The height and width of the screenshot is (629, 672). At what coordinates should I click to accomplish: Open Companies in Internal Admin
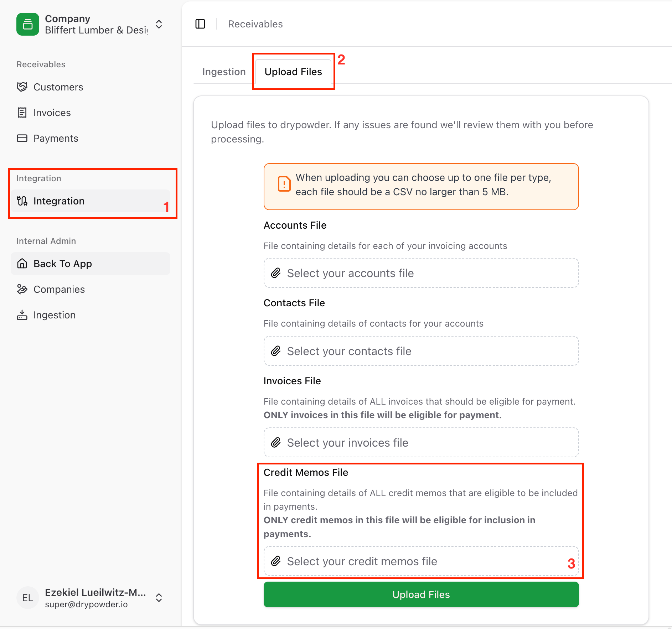click(91, 289)
